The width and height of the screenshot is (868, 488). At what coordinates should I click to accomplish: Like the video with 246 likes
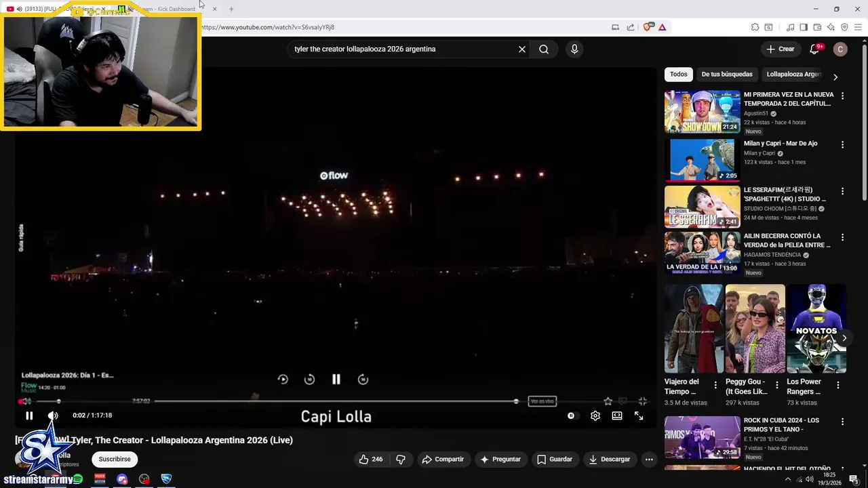371,460
